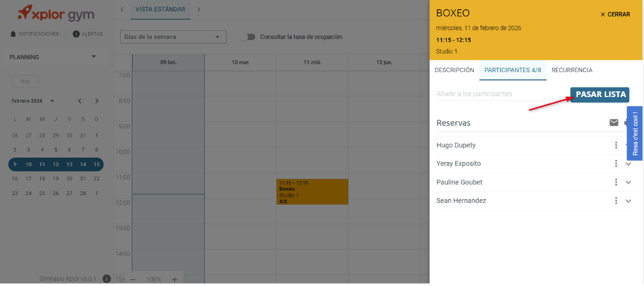Expand Yeray Exposito's reservation details

pyautogui.click(x=628, y=164)
